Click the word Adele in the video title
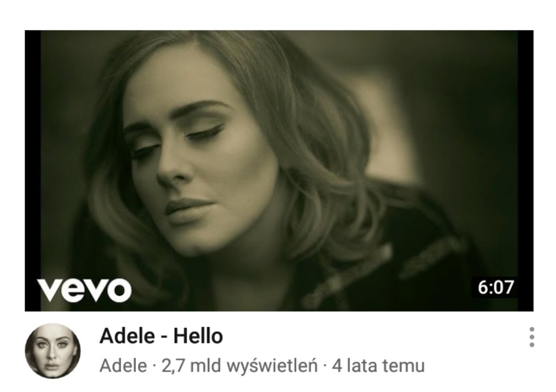The image size is (556, 392). 127,336
